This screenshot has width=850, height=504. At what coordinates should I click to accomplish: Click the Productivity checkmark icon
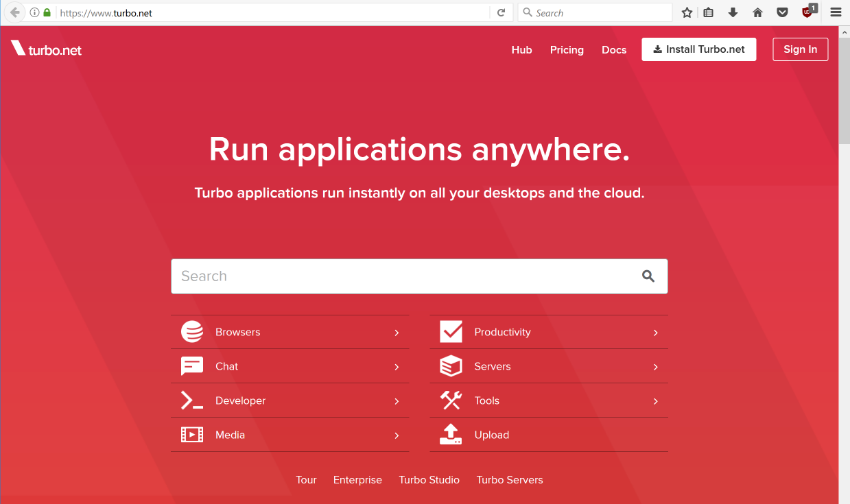[451, 332]
